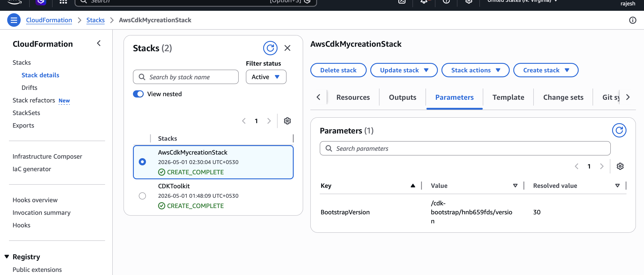Open the Stacks breadcrumb link
The image size is (644, 275).
click(x=95, y=20)
